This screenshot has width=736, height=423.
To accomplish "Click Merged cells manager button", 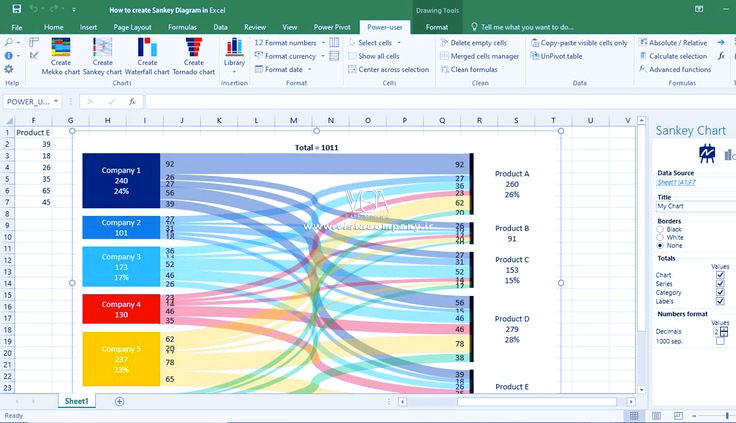I will click(x=484, y=57).
